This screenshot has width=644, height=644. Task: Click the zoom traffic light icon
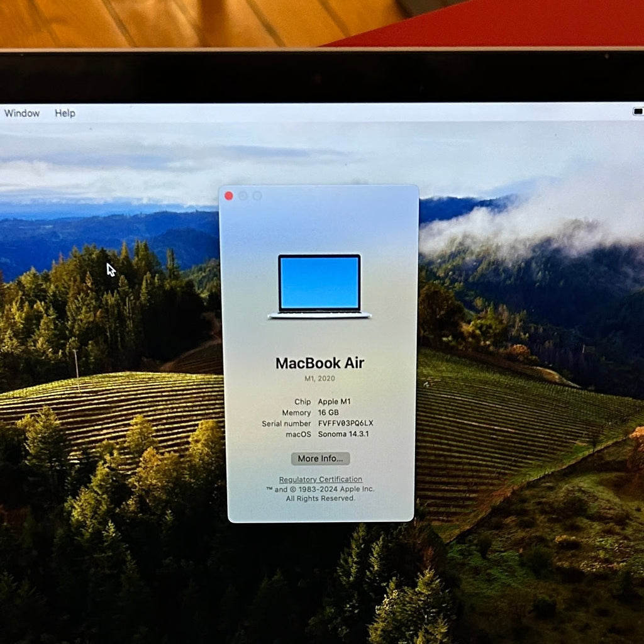pos(258,196)
